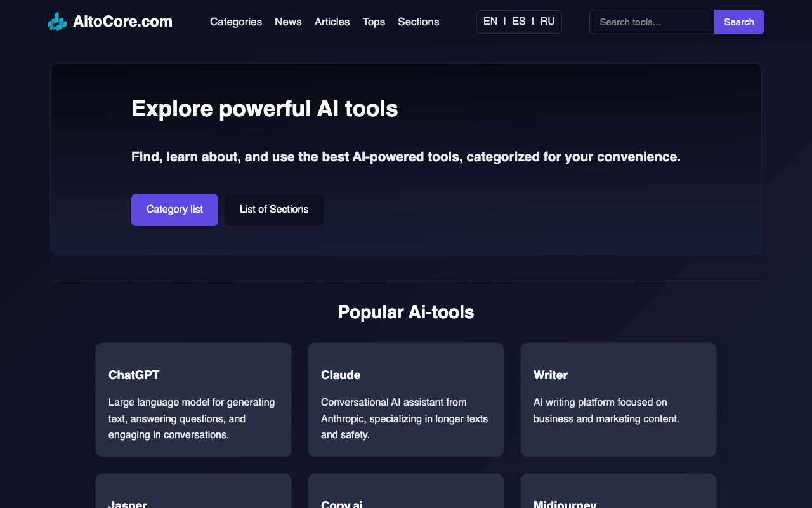Open the Writer tool card
The width and height of the screenshot is (812, 508).
coord(619,399)
